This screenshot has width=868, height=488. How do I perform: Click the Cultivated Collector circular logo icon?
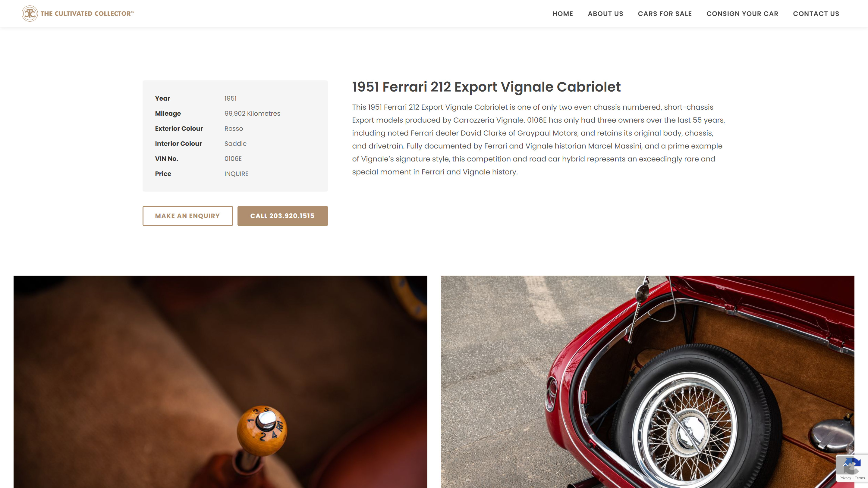click(30, 14)
